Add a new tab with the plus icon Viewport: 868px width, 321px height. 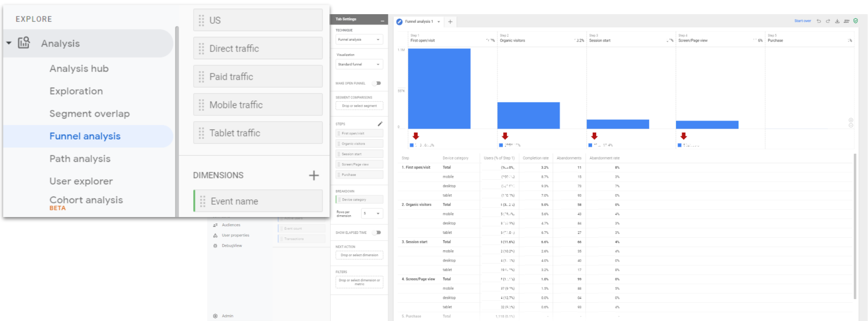click(450, 21)
